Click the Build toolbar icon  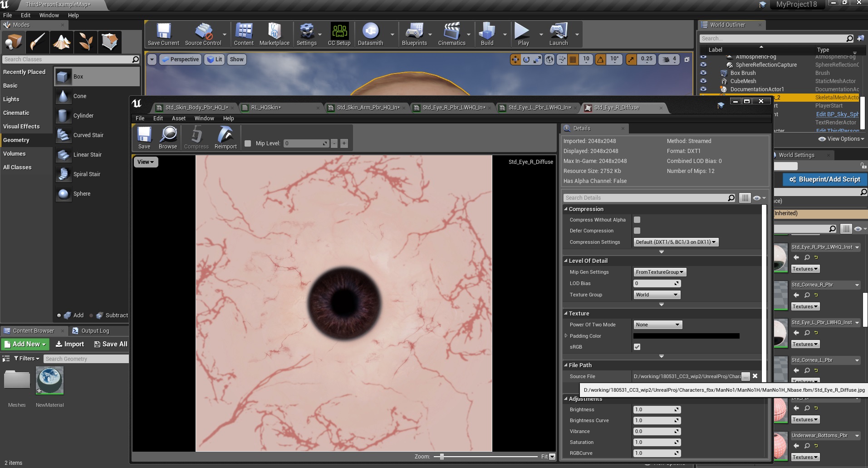[487, 34]
